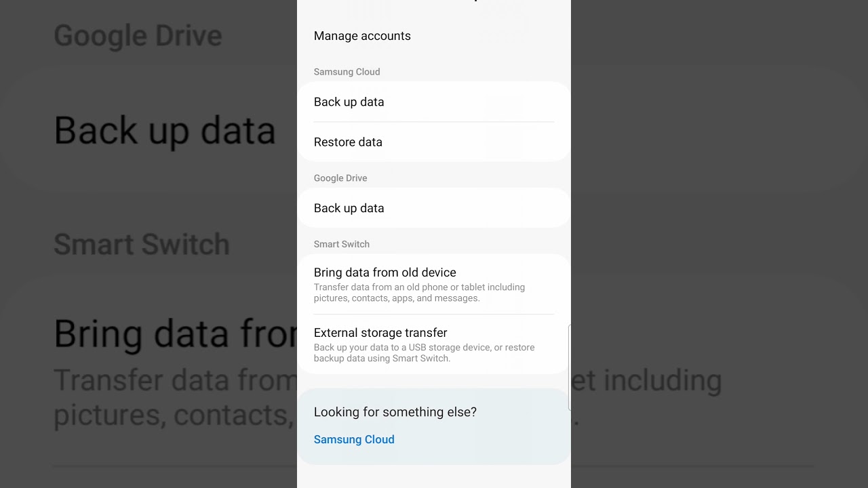
Task: Click the "Transfer data from an old phone" description
Action: tap(418, 293)
